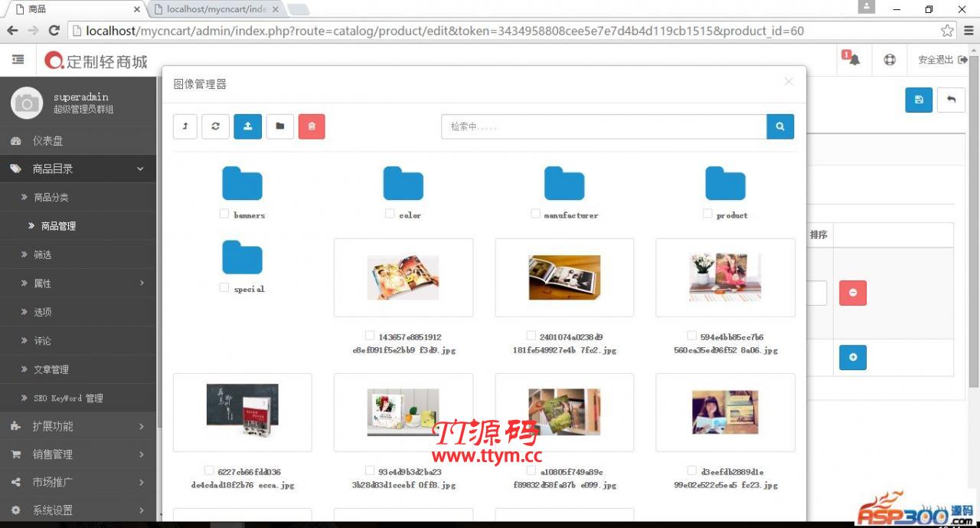980x528 pixels.
Task: Check the product folder checkbox
Action: tap(707, 214)
